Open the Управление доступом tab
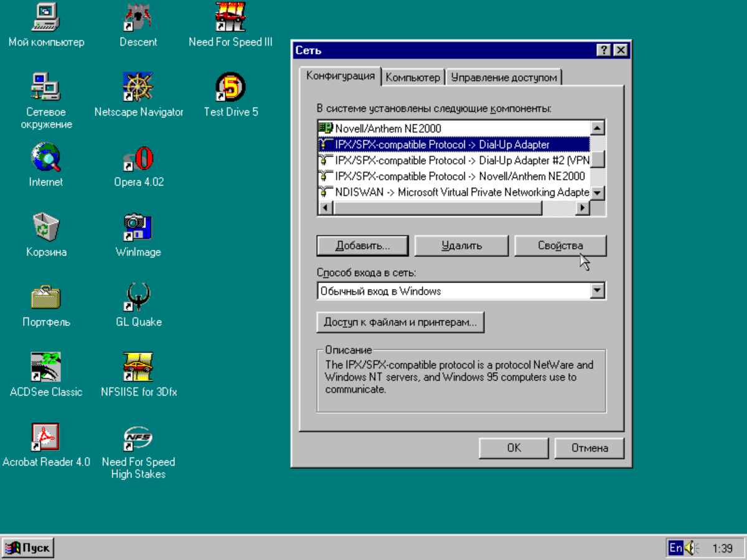 click(504, 77)
